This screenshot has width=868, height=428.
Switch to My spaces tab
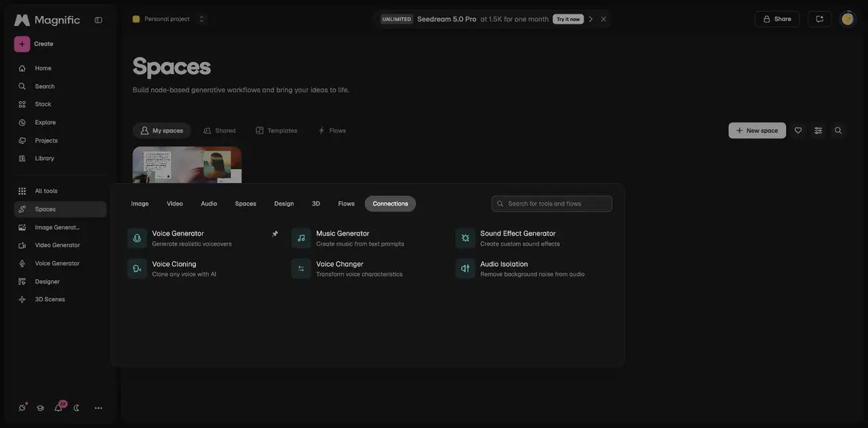click(161, 130)
